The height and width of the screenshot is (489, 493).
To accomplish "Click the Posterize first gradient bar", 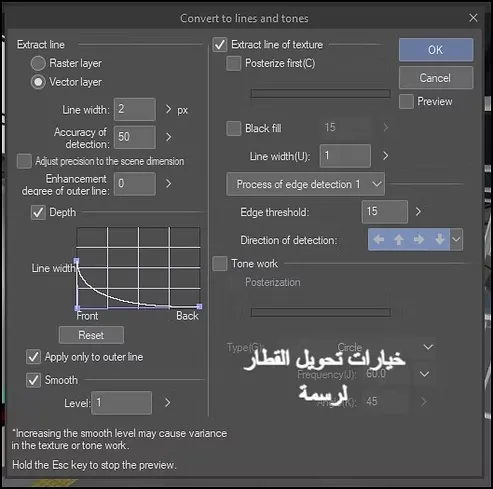I will pos(320,93).
